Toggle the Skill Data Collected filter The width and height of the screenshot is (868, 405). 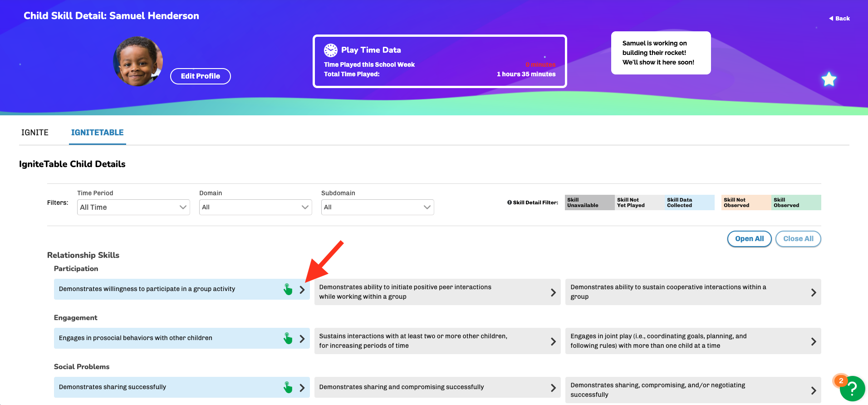point(690,202)
